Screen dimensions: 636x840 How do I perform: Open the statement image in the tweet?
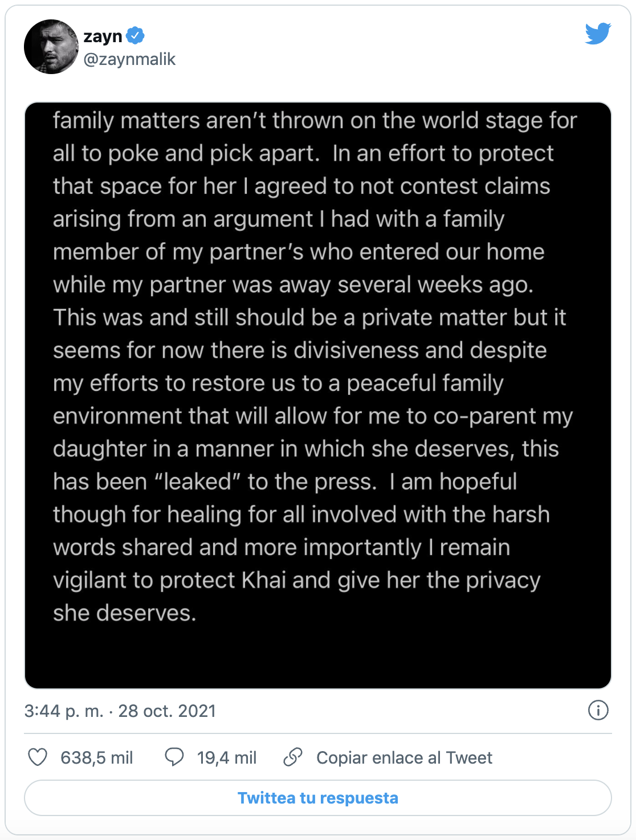[x=318, y=395]
